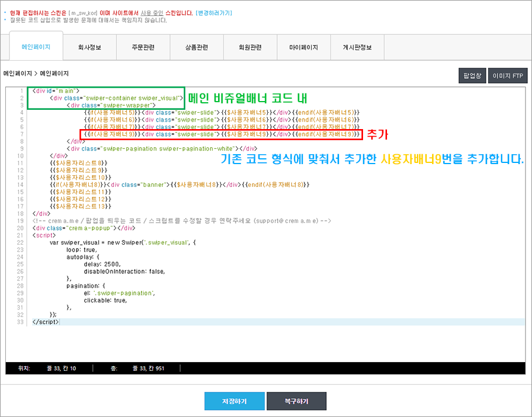532x417 pixels.
Task: Switch to the 메인페이지 tab
Action: (36, 47)
